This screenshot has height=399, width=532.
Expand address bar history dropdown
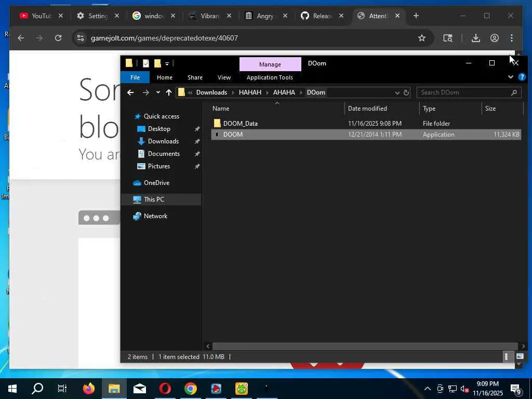(397, 92)
